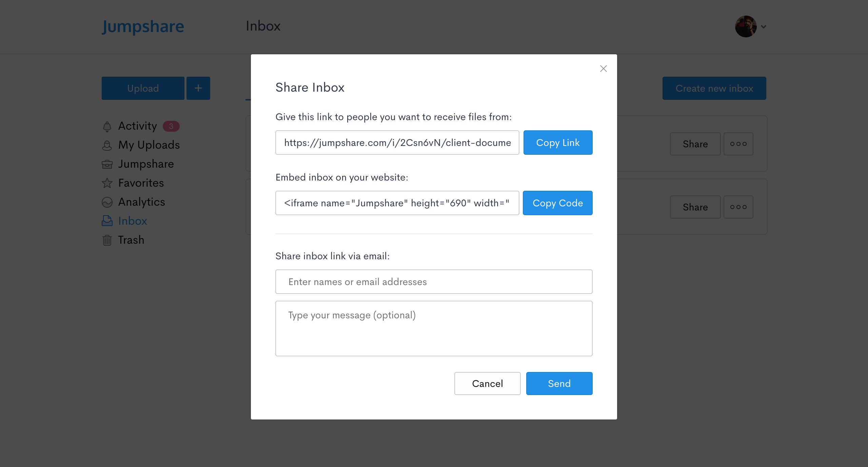Cancel the Share Inbox dialog

pyautogui.click(x=487, y=384)
